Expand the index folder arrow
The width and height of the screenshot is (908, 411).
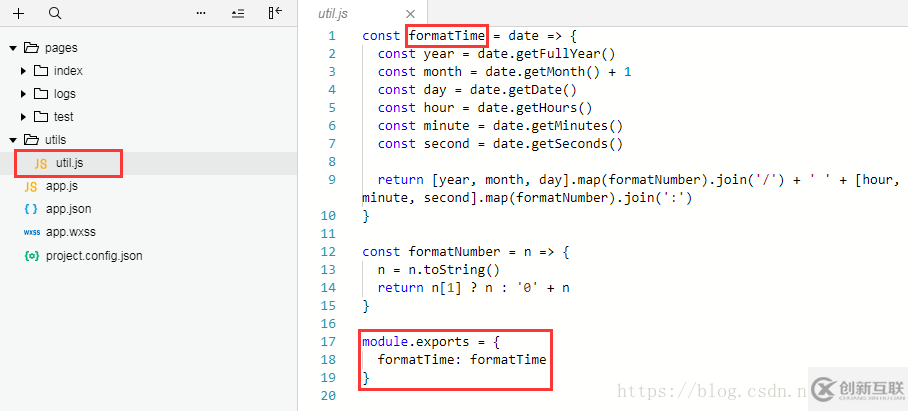pos(24,71)
